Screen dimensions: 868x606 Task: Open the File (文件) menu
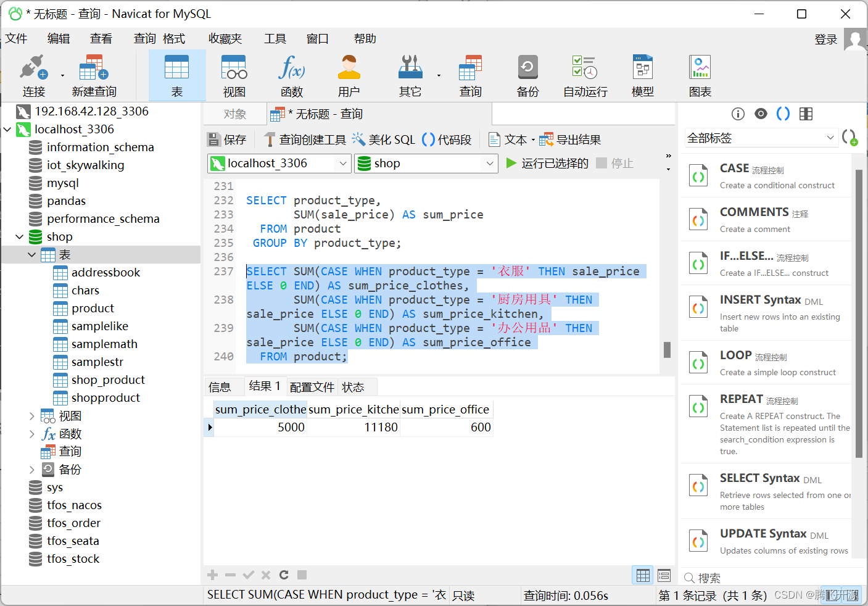pos(17,39)
